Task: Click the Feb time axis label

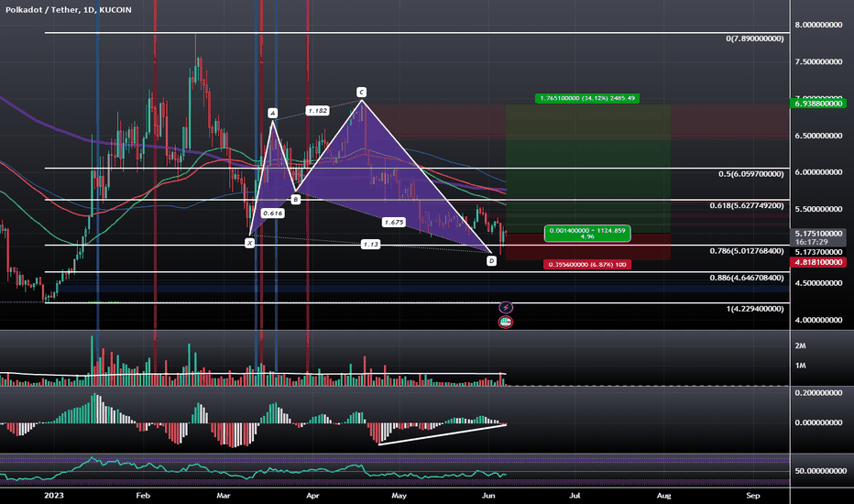Action: [143, 495]
